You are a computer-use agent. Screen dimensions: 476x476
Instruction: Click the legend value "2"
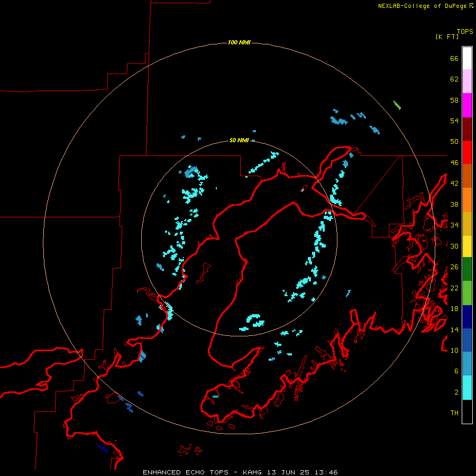(x=456, y=392)
